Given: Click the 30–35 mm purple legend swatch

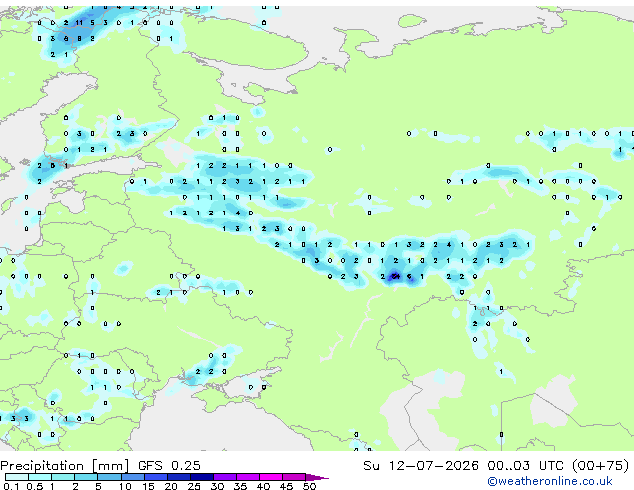Looking at the screenshot, I should (224, 477).
